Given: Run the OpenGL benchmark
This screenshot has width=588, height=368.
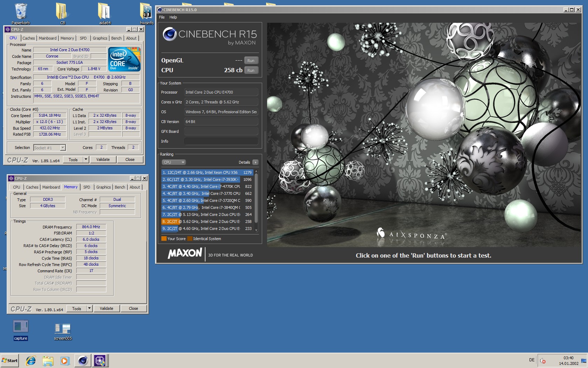Looking at the screenshot, I should [x=251, y=61].
